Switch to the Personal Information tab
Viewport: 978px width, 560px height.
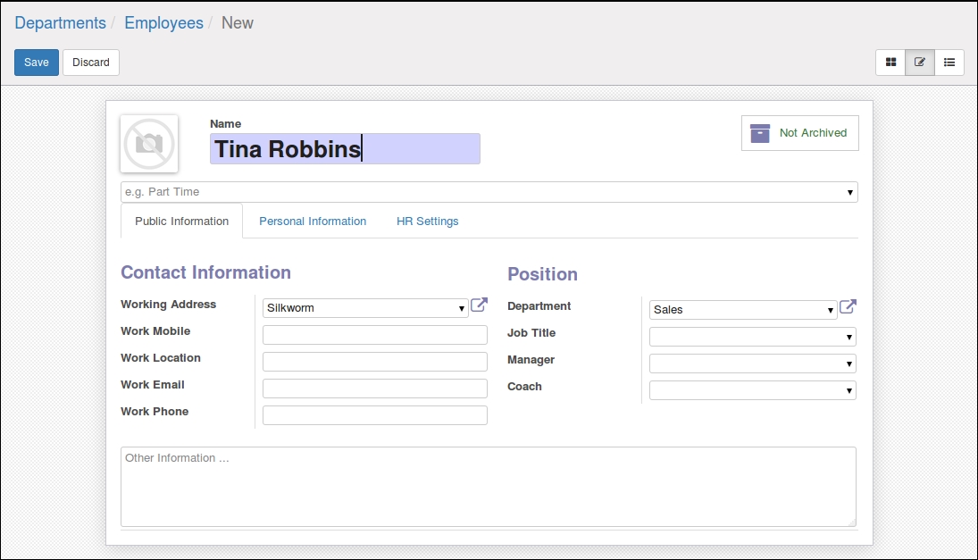(313, 221)
